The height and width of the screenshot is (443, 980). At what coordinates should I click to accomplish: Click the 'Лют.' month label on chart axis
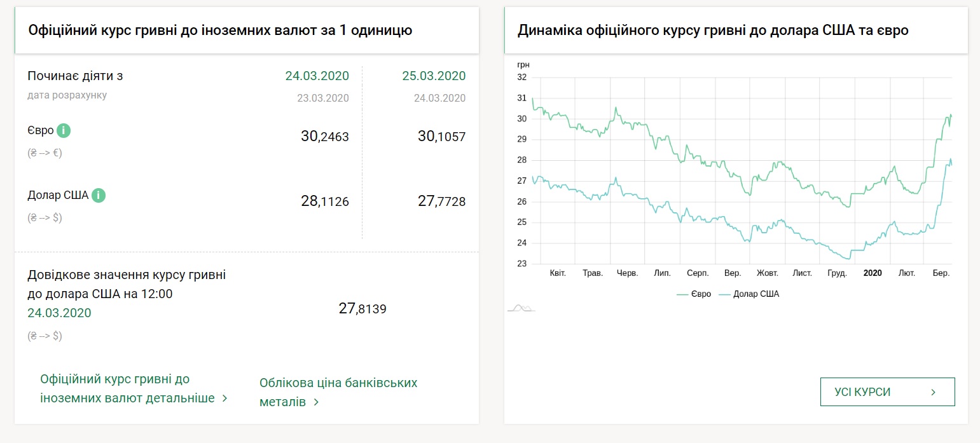pyautogui.click(x=906, y=273)
